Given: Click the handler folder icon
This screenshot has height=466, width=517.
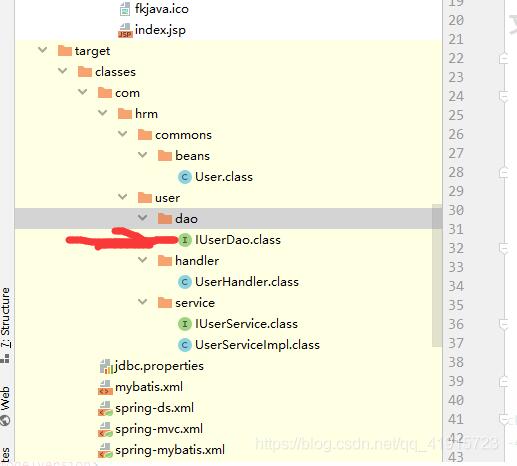Looking at the screenshot, I should click(165, 261).
